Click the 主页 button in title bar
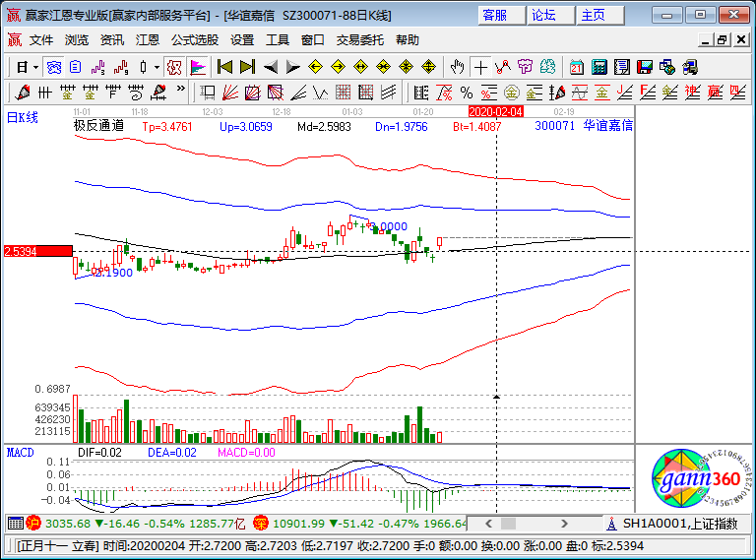This screenshot has width=756, height=560. [600, 16]
